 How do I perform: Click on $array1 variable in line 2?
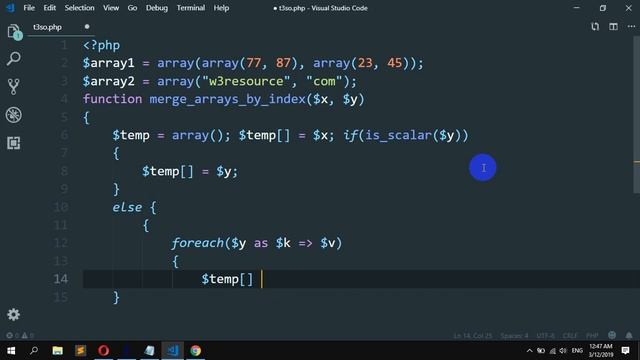tap(109, 63)
